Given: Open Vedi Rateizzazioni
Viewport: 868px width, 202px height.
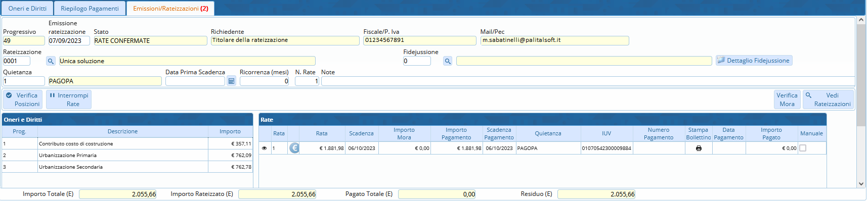Looking at the screenshot, I should pyautogui.click(x=828, y=99).
